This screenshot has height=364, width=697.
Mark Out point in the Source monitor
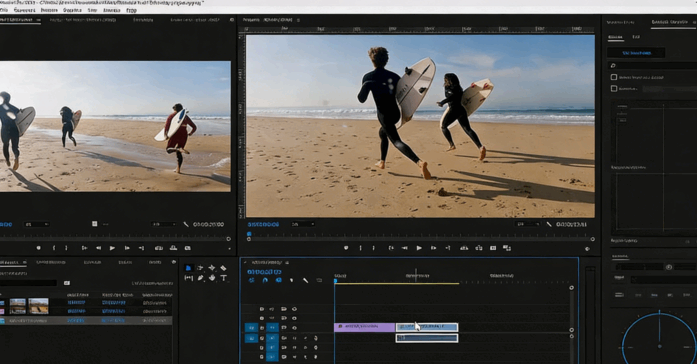pyautogui.click(x=66, y=248)
